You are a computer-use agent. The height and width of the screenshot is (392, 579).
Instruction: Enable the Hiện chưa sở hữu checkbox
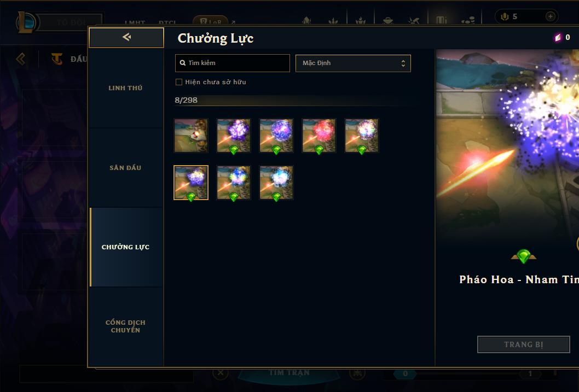coord(179,82)
